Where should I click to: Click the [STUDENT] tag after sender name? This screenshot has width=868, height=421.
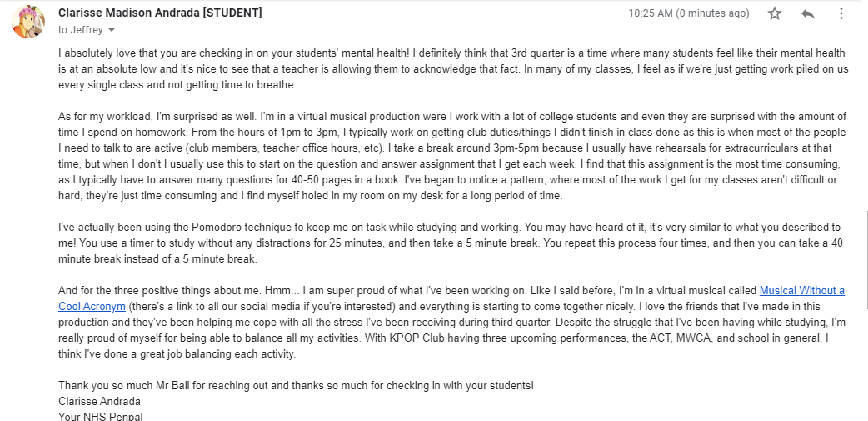click(x=234, y=13)
